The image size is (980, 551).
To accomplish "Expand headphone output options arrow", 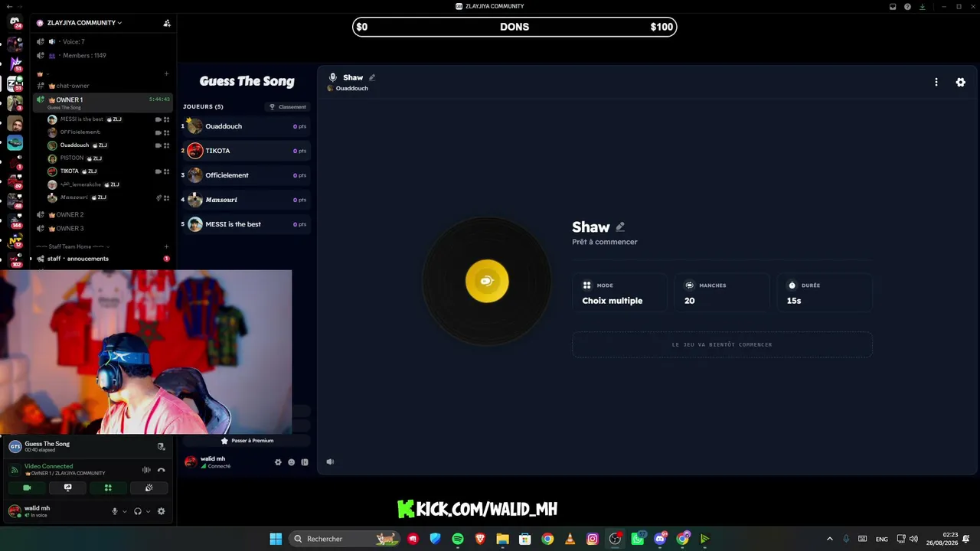I will click(148, 511).
